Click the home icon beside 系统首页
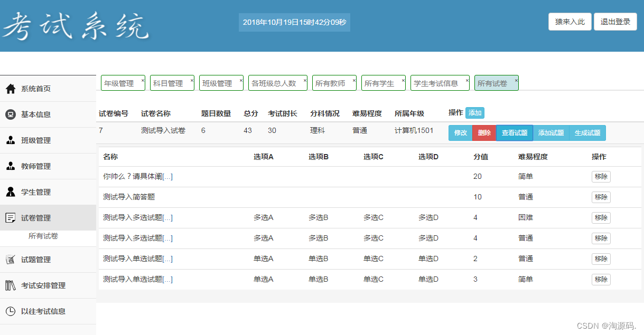This screenshot has width=644, height=335. [x=11, y=89]
